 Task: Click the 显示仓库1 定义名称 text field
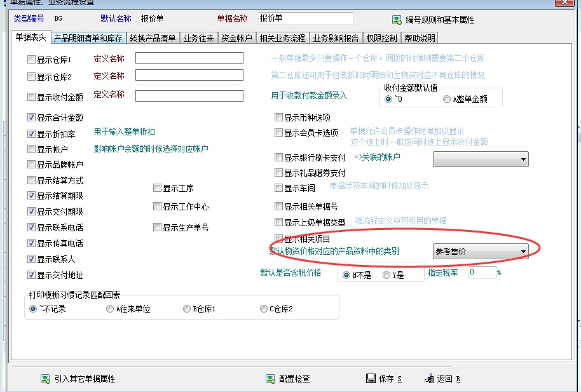click(189, 58)
